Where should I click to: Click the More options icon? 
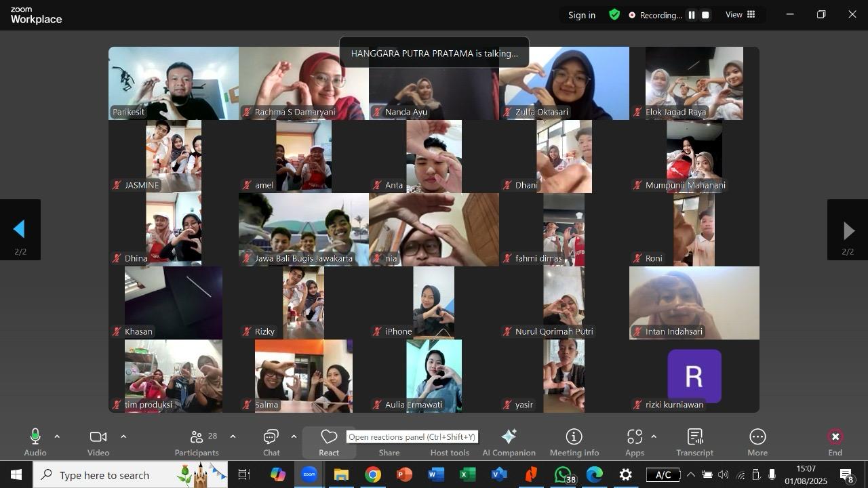coord(757,442)
